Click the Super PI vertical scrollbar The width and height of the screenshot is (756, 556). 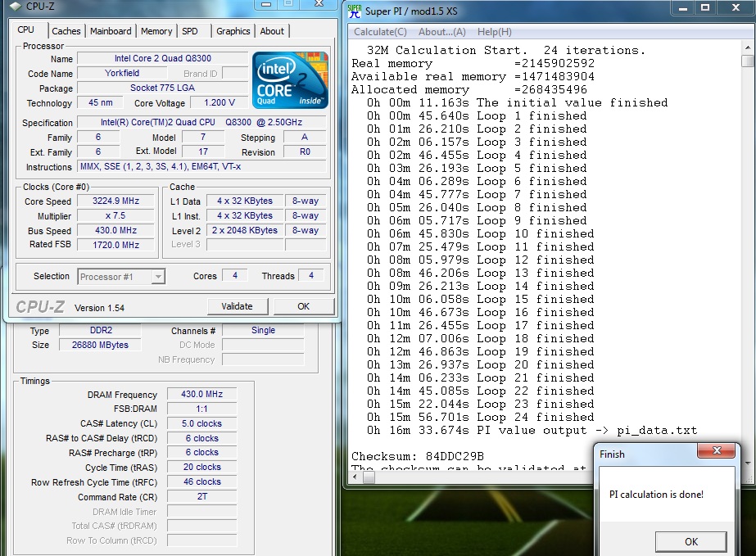pos(747,246)
